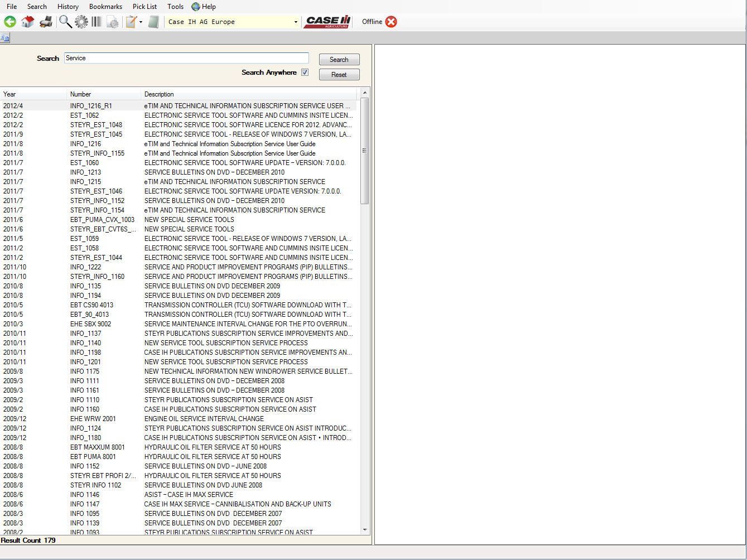Open the magnifying glass search tool
Image resolution: width=747 pixels, height=560 pixels.
click(x=65, y=22)
